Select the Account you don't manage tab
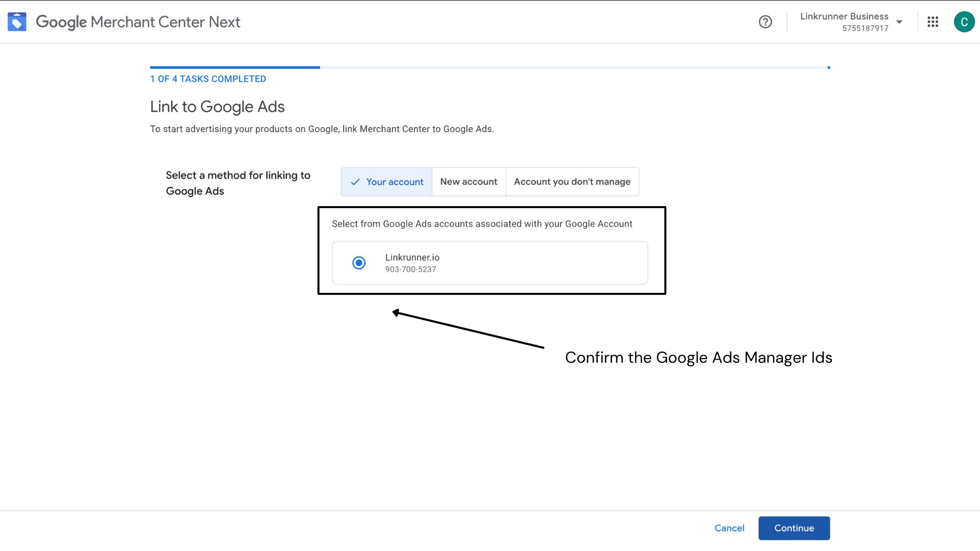The width and height of the screenshot is (980, 551). 572,182
